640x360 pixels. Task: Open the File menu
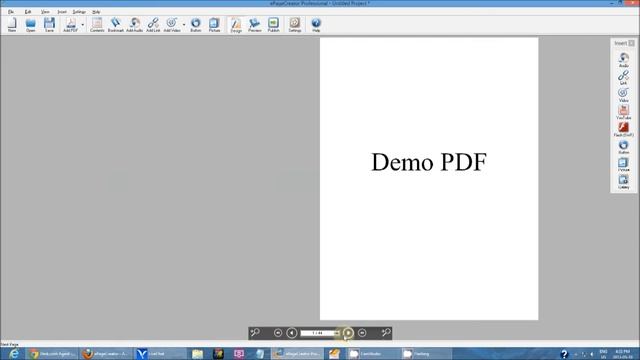coord(11,12)
